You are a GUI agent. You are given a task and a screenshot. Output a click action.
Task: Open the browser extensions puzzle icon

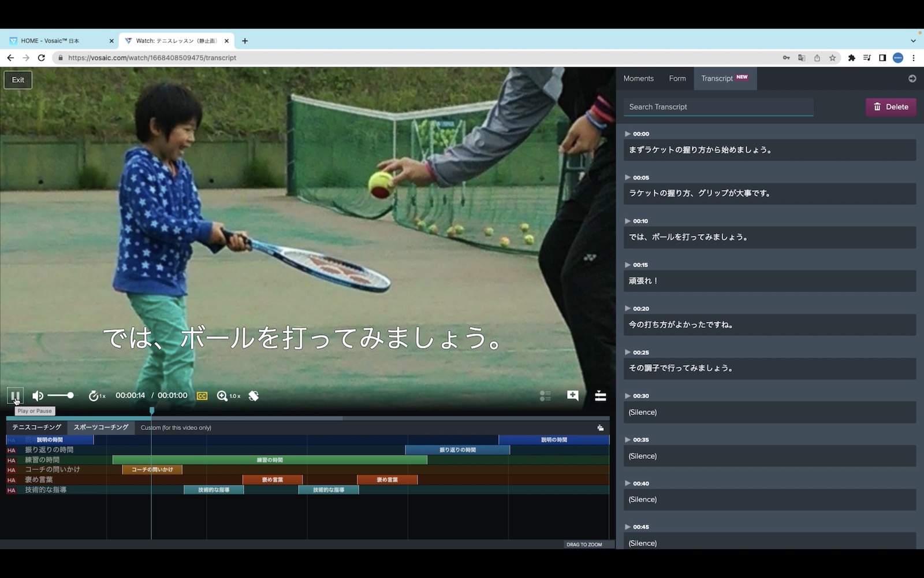pos(851,58)
